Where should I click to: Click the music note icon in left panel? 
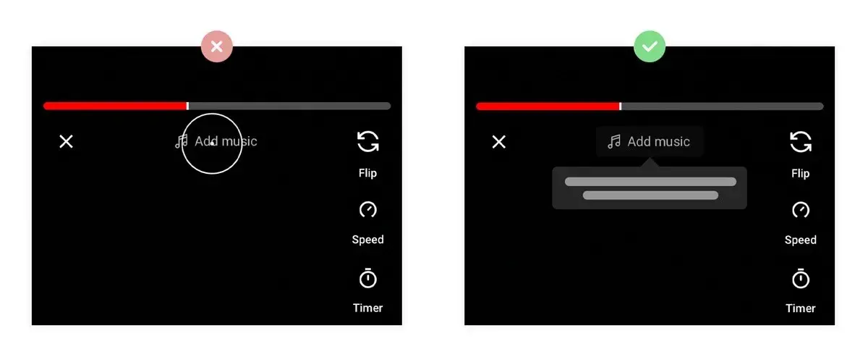point(182,141)
